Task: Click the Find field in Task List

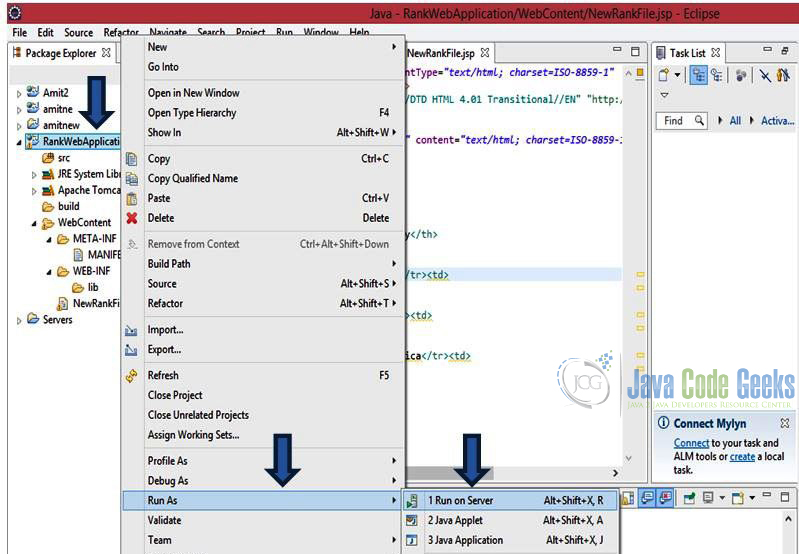Action: (x=681, y=121)
